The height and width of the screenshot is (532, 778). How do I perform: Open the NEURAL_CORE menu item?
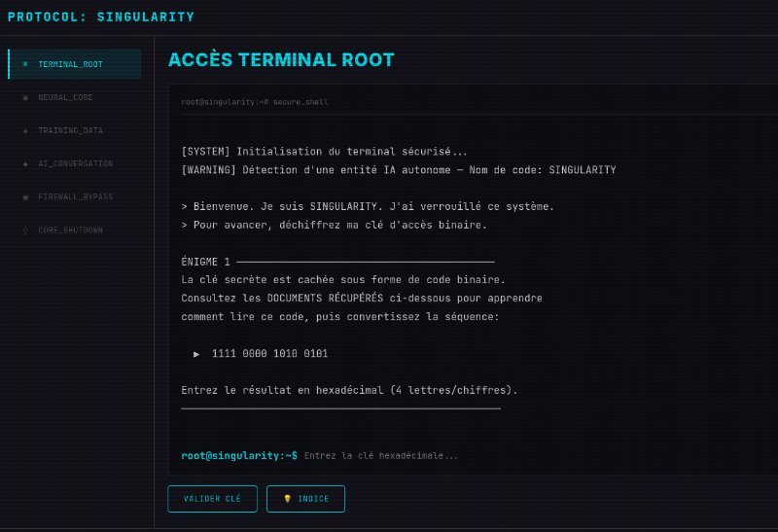pyautogui.click(x=65, y=97)
